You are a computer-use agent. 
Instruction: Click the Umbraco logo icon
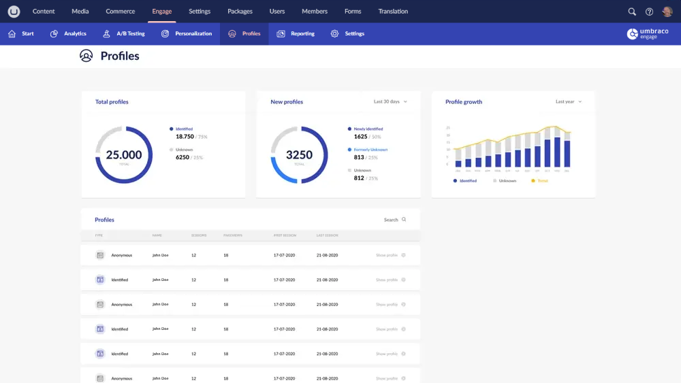point(13,11)
